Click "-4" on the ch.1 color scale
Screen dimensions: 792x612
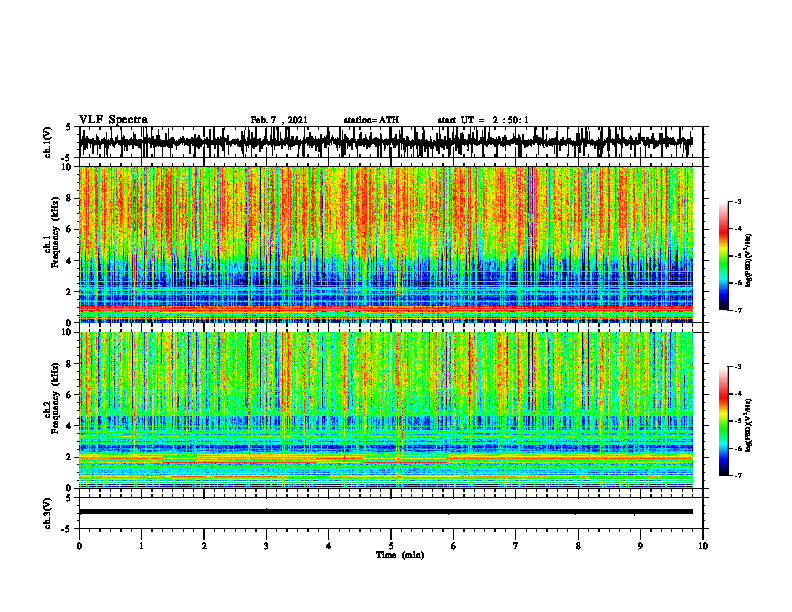[x=738, y=229]
